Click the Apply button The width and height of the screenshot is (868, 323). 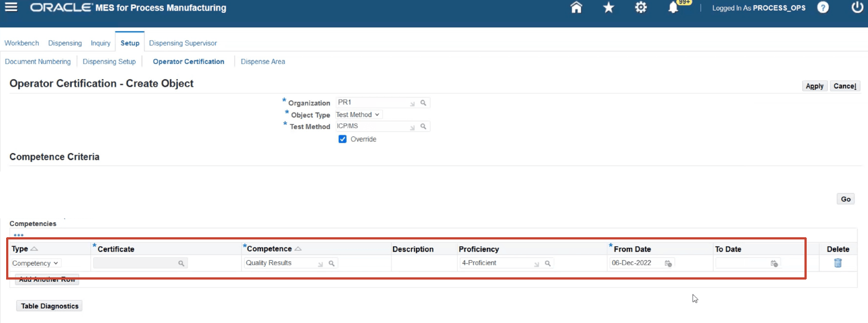814,86
